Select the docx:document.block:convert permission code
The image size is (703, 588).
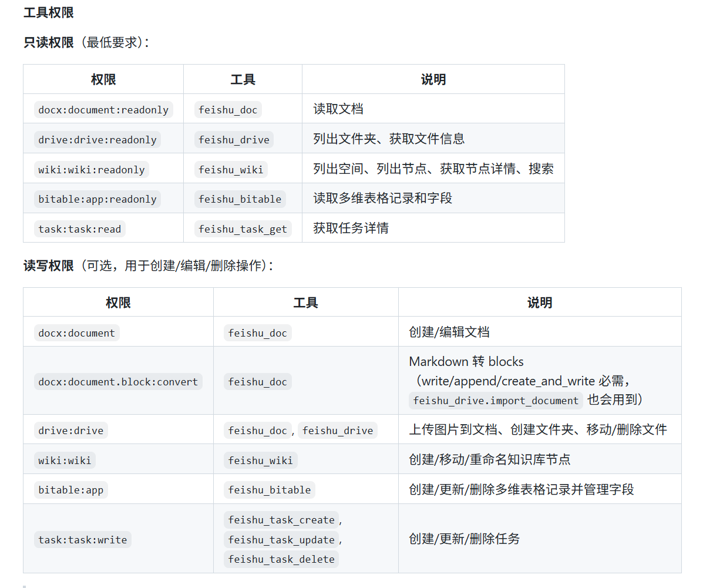click(118, 382)
